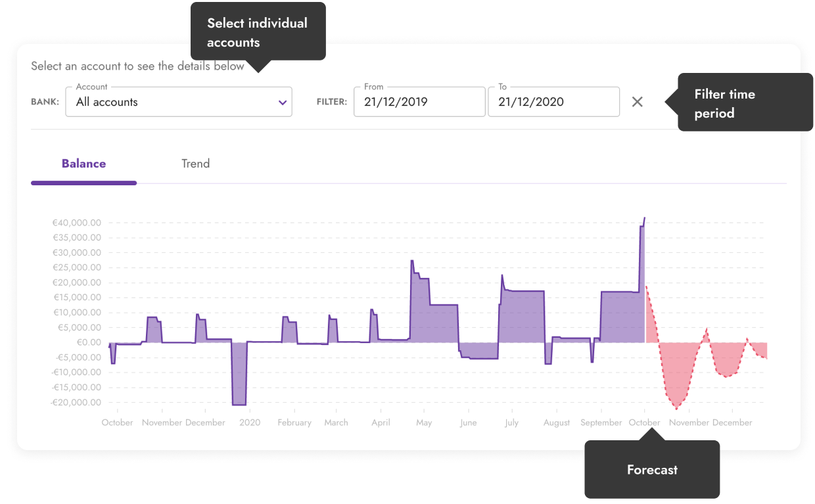Clear the date filter with X icon
The image size is (815, 504).
point(637,102)
